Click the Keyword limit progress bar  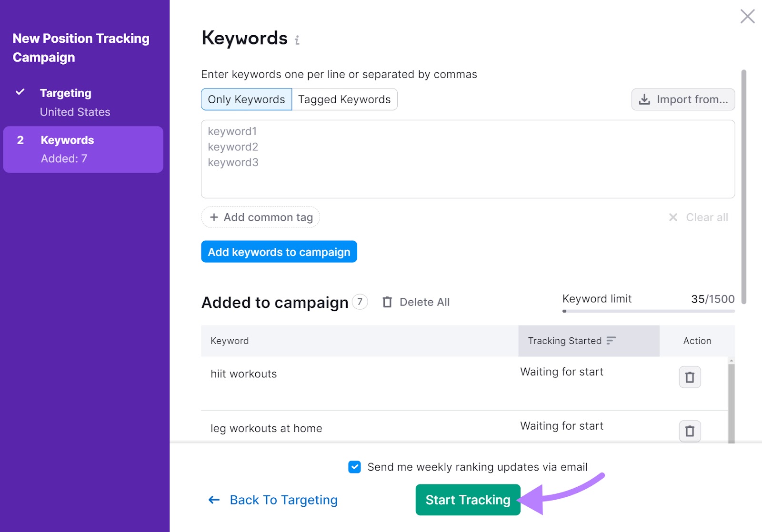pyautogui.click(x=648, y=311)
